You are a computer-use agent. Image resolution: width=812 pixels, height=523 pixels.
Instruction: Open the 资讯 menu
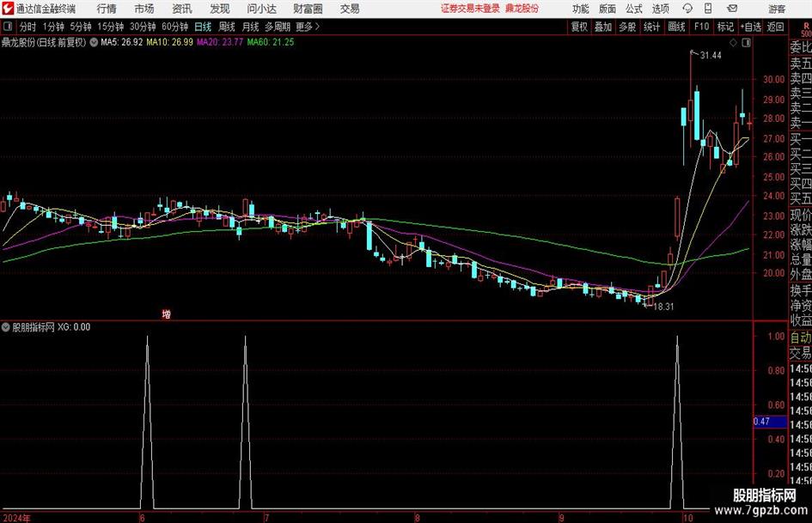click(x=182, y=9)
